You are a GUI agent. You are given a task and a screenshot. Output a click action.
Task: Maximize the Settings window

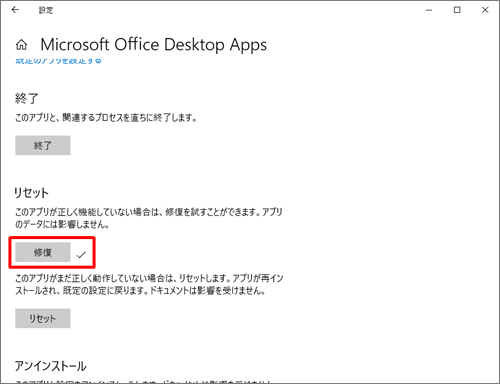tap(457, 10)
